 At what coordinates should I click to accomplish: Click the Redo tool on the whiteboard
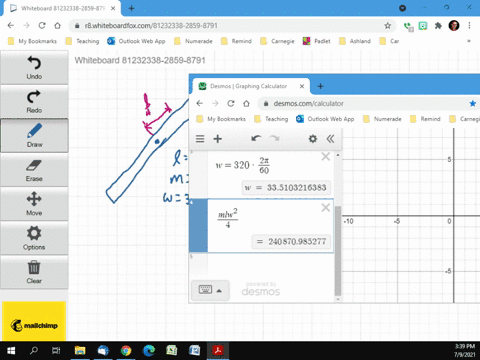34,101
